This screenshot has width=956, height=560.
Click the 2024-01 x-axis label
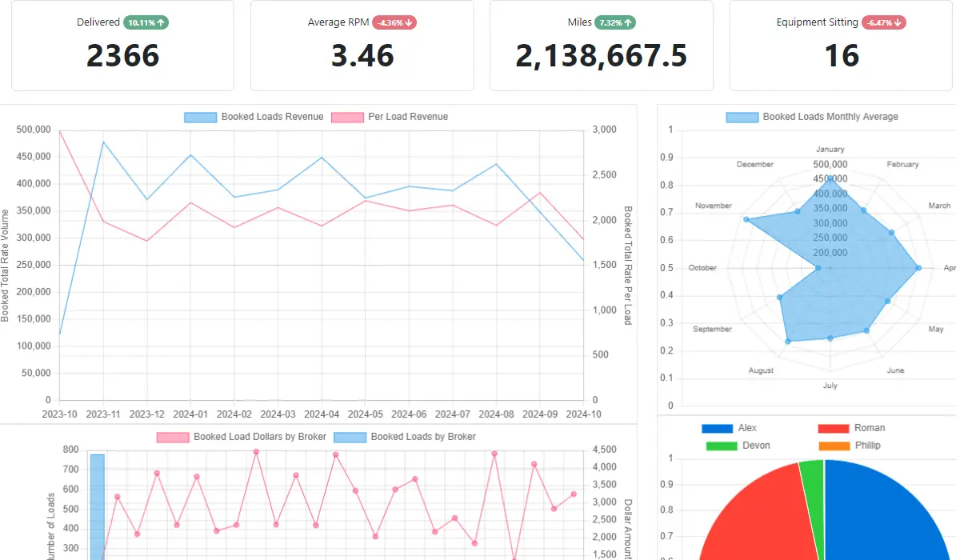190,414
